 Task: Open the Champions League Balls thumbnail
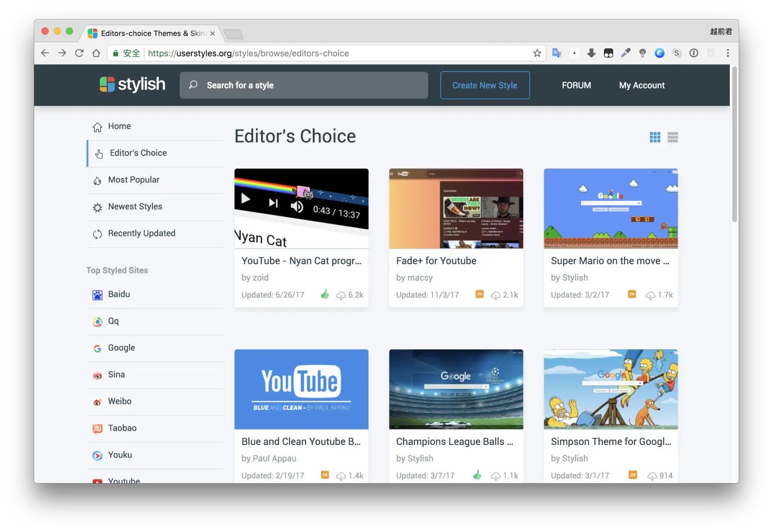point(456,389)
